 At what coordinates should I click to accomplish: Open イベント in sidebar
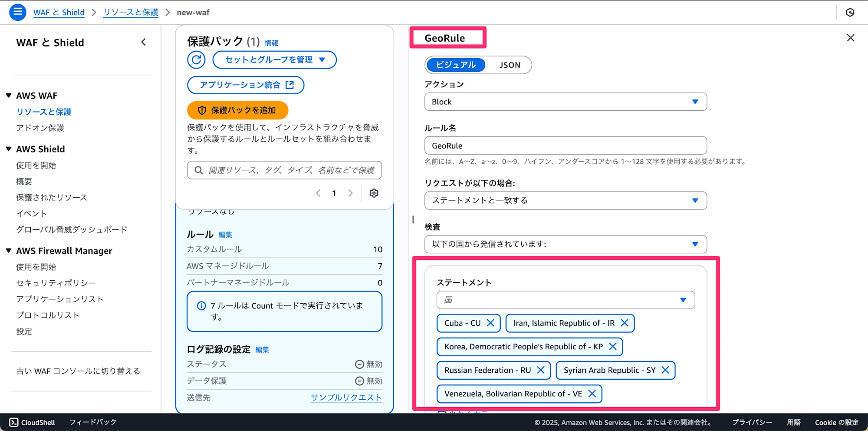(31, 213)
